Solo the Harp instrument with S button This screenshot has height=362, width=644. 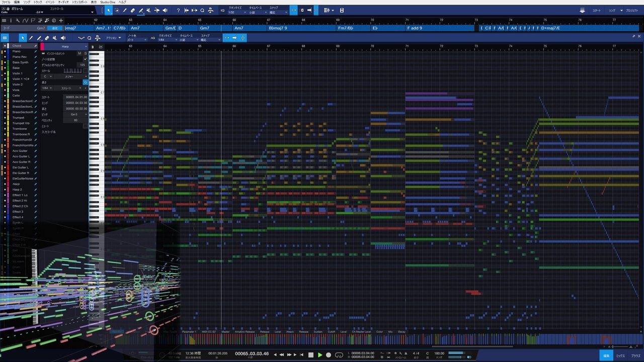click(85, 53)
